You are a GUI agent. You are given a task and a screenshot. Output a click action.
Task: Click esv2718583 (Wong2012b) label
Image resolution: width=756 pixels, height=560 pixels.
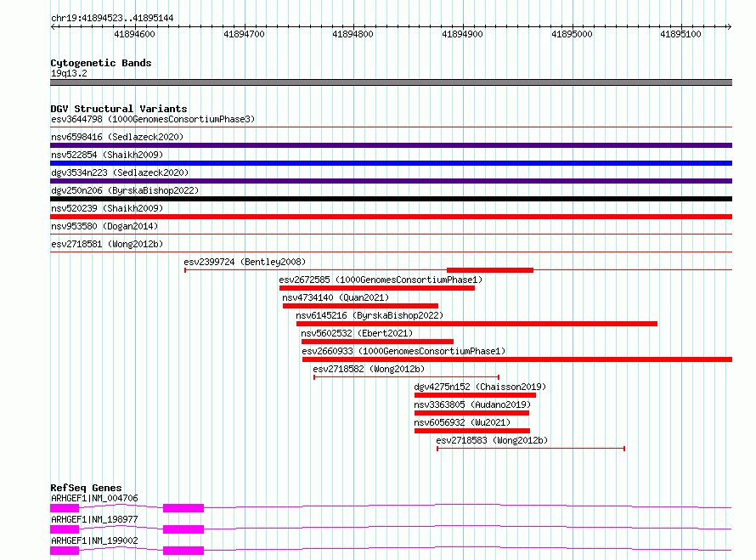492,440
